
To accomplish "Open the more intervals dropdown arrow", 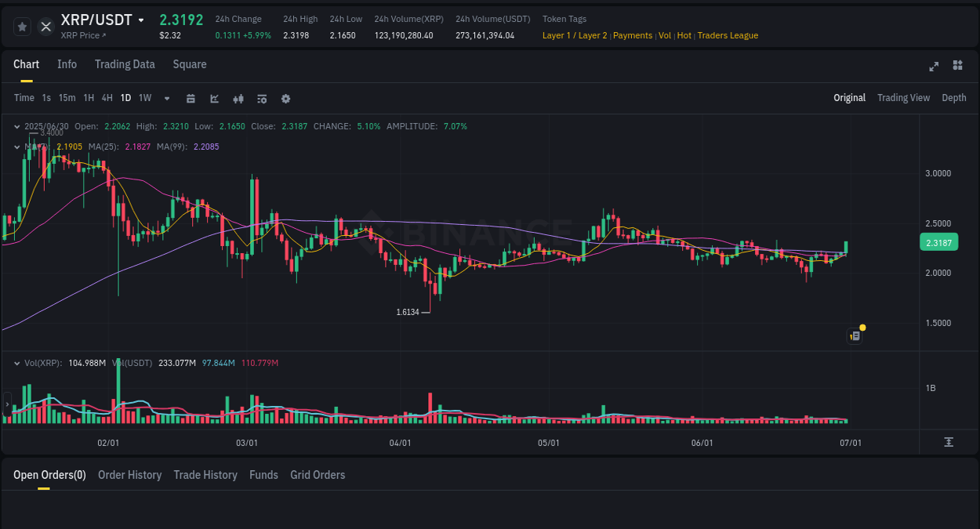I will pyautogui.click(x=166, y=98).
